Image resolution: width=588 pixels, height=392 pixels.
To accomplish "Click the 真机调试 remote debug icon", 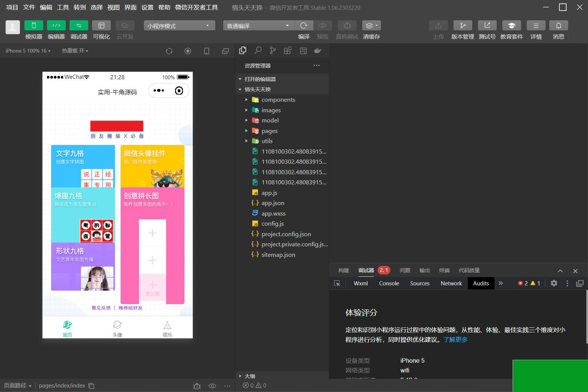I will point(347,25).
